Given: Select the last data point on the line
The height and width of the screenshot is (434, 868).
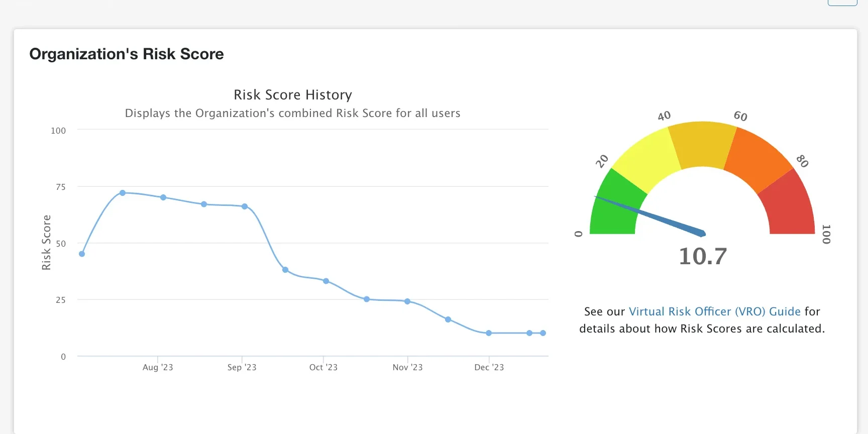Looking at the screenshot, I should tap(543, 333).
